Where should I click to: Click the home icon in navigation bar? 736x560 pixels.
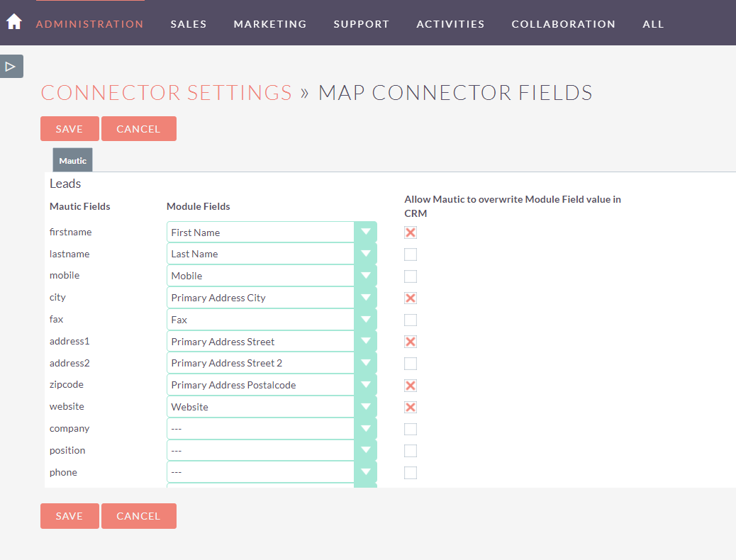point(14,22)
